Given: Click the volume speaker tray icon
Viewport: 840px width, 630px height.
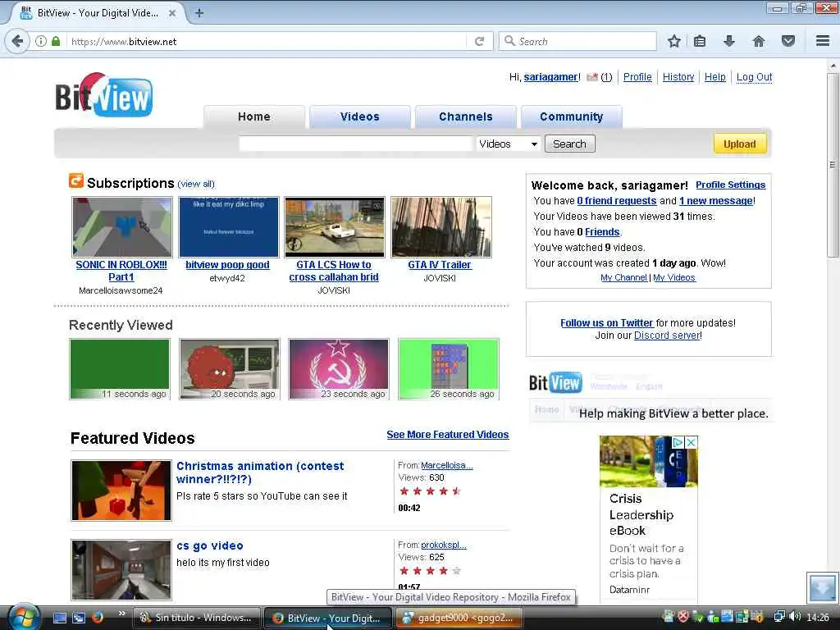Looking at the screenshot, I should click(x=794, y=617).
